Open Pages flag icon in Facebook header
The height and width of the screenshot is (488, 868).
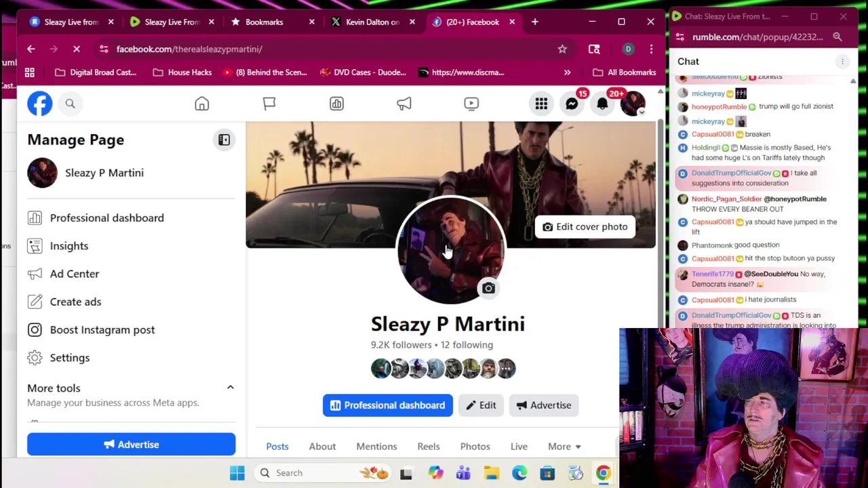269,104
